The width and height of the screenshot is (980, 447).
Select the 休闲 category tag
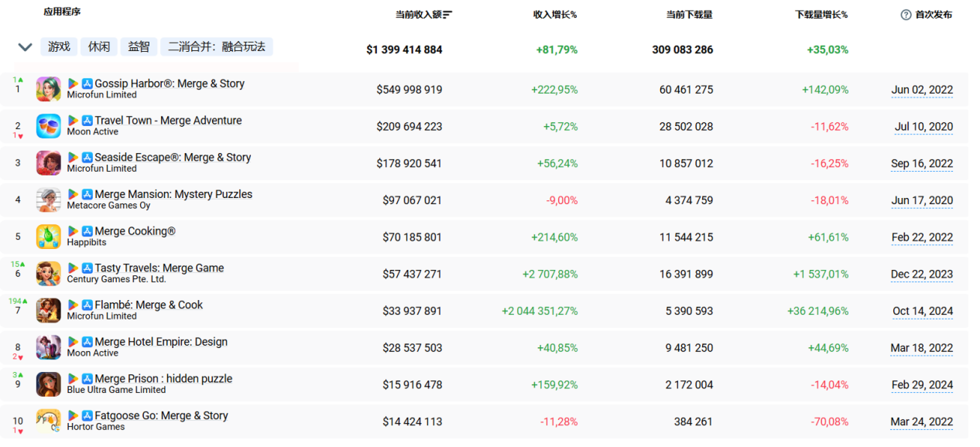[99, 47]
